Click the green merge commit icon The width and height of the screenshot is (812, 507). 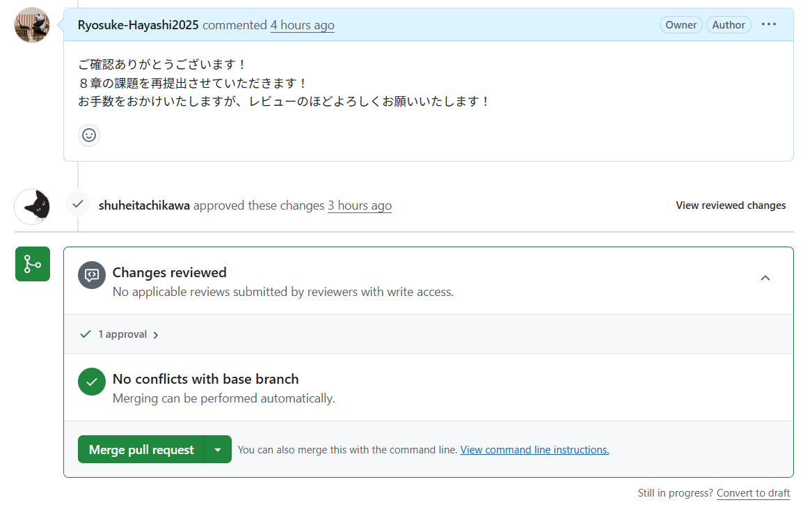click(32, 264)
